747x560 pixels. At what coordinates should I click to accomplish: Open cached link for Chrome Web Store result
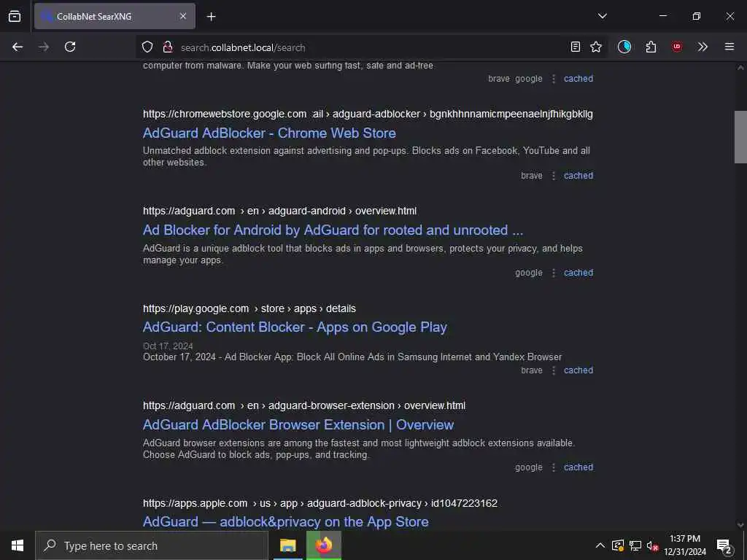click(x=578, y=176)
